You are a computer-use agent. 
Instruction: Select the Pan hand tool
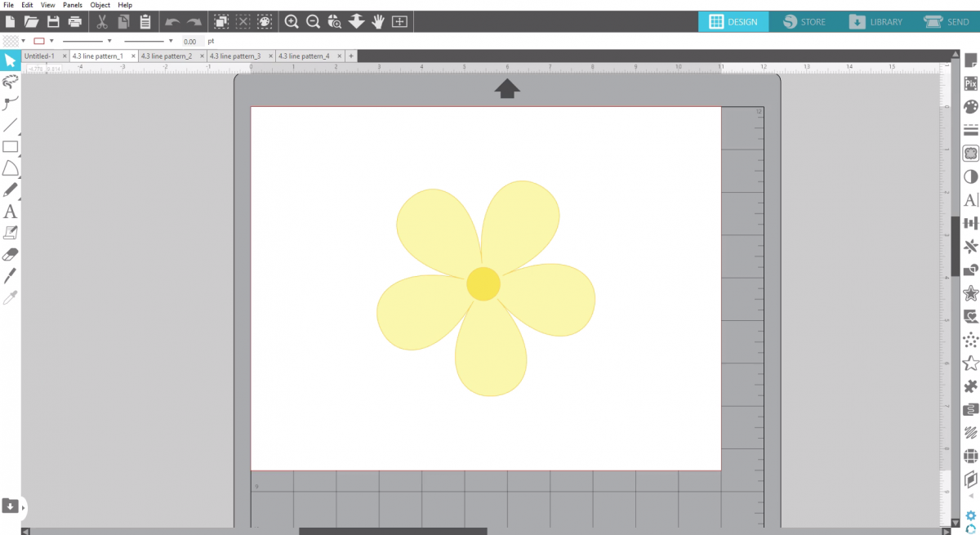(378, 22)
